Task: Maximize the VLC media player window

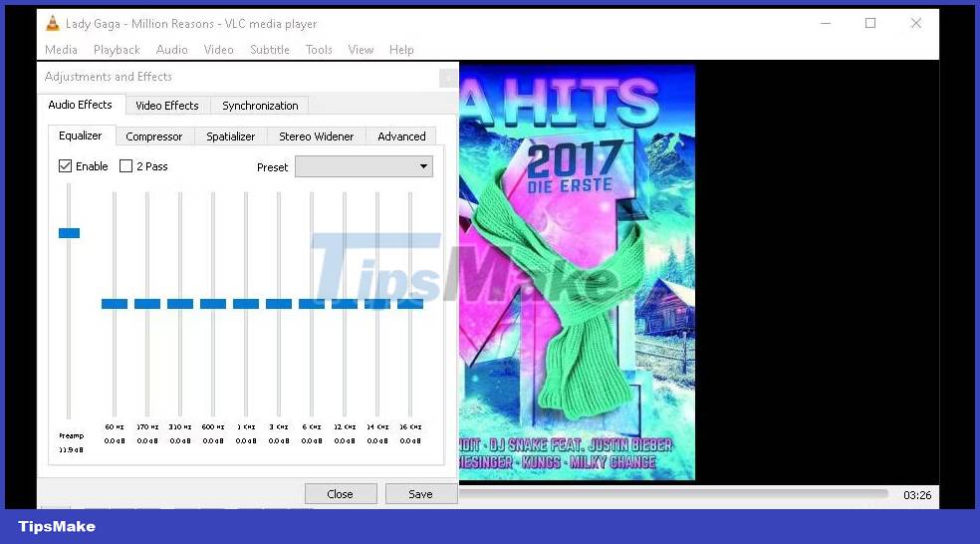Action: point(870,24)
